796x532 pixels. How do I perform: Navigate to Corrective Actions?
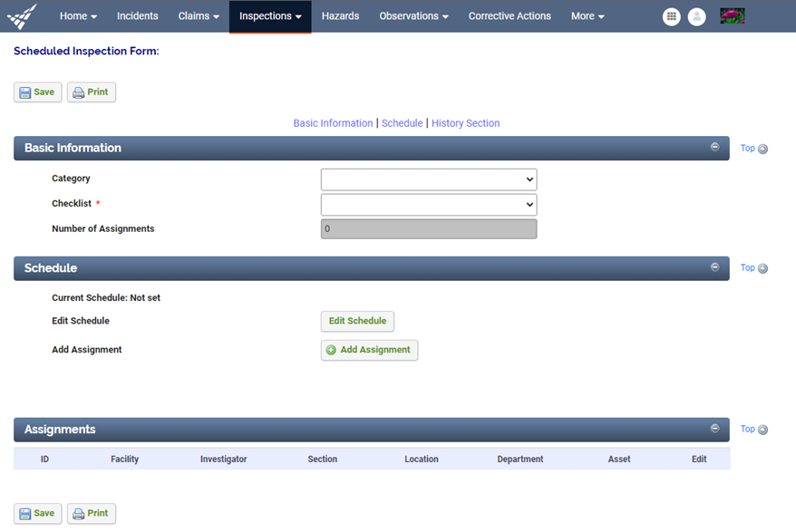(x=509, y=15)
